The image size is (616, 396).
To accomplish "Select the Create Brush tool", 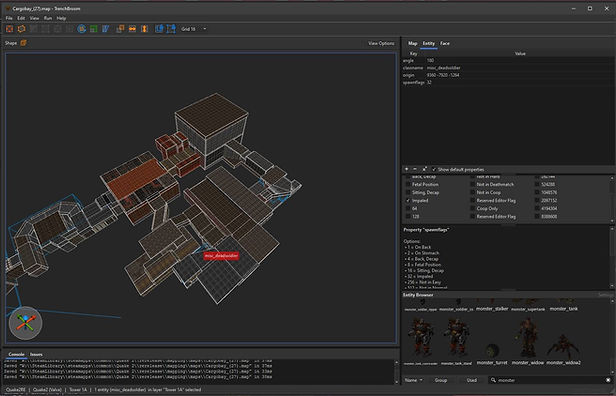I will tap(9, 29).
